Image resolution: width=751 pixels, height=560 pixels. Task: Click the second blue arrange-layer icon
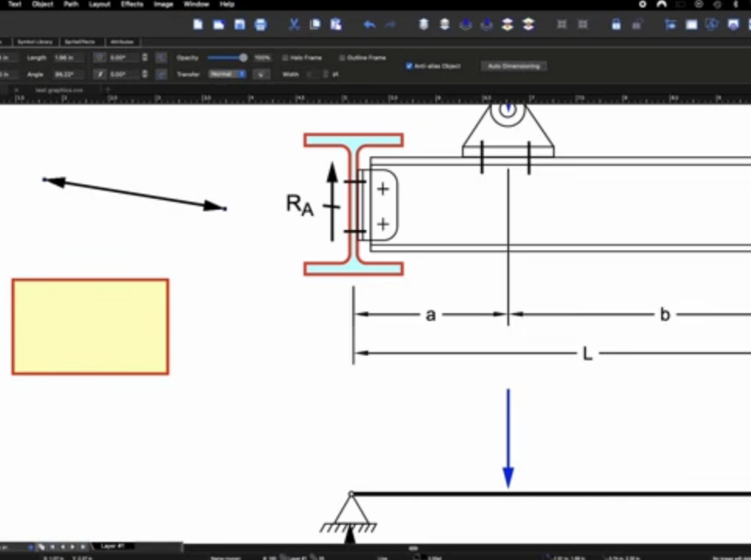pyautogui.click(x=487, y=24)
